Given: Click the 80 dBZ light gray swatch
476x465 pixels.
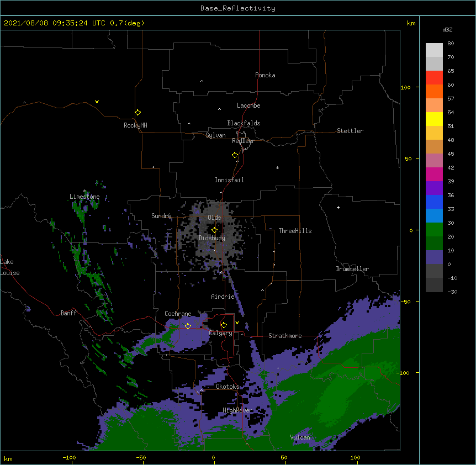Looking at the screenshot, I should click(x=434, y=50).
